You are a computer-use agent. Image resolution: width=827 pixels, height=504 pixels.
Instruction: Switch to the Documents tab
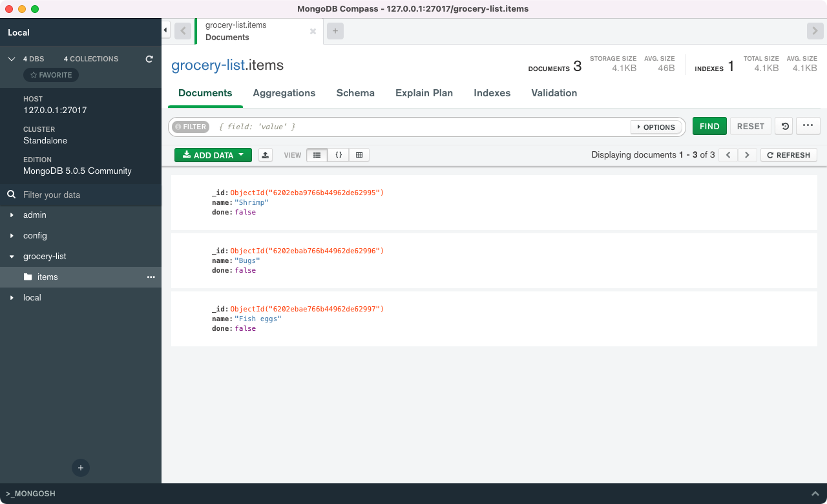pyautogui.click(x=205, y=93)
